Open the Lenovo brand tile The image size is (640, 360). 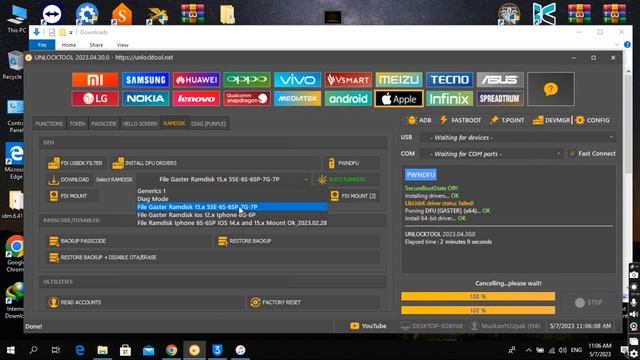pos(196,98)
